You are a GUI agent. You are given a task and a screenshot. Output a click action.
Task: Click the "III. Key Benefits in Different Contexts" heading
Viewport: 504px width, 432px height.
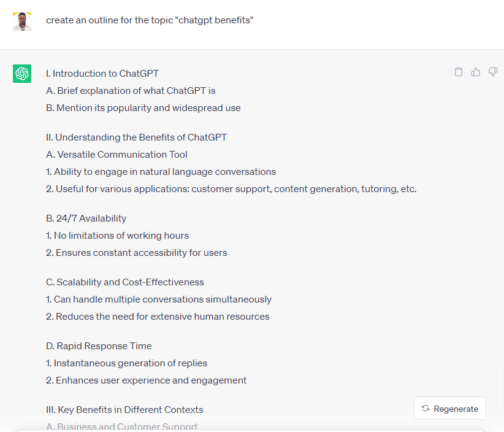point(124,410)
